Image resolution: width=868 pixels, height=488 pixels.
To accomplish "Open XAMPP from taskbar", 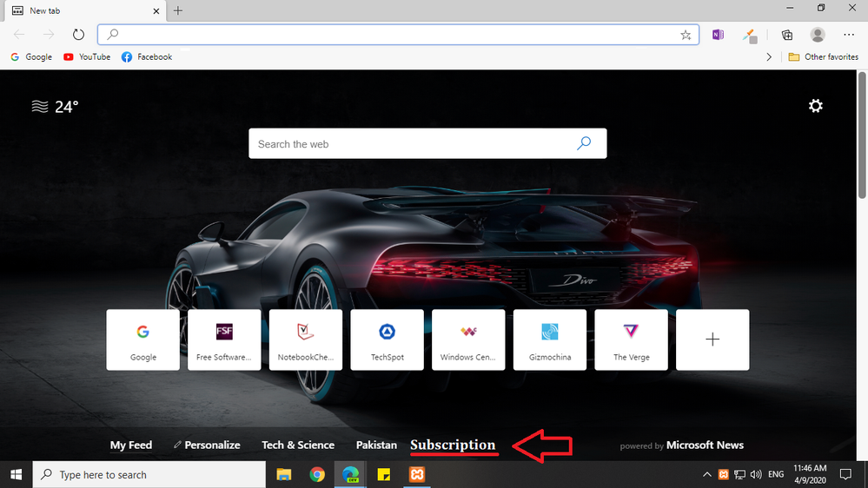I will click(417, 475).
